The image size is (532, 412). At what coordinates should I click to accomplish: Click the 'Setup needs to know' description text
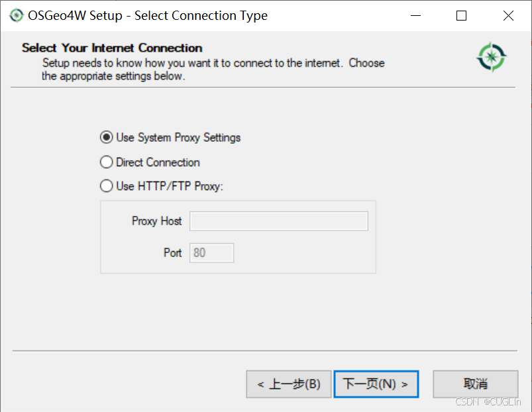pyautogui.click(x=213, y=70)
